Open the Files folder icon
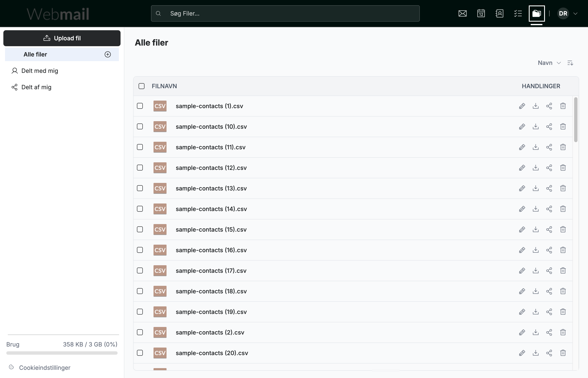 pos(537,13)
